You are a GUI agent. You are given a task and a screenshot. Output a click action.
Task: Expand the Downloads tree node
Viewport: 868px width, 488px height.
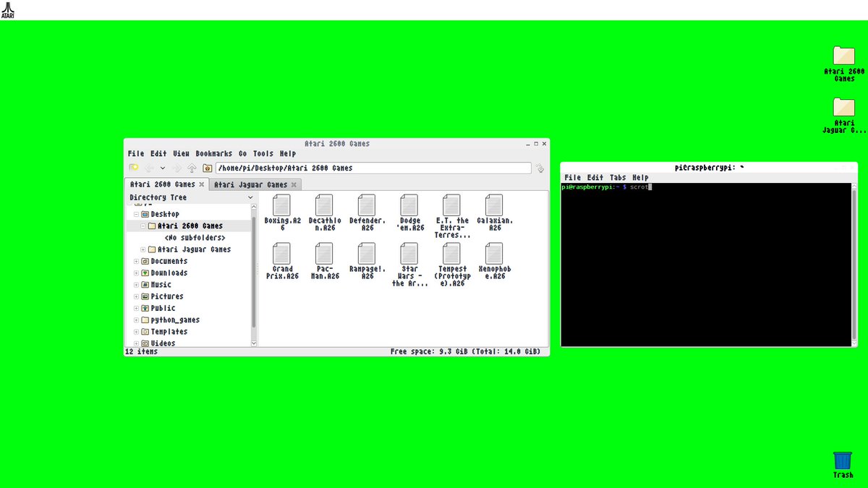click(136, 273)
